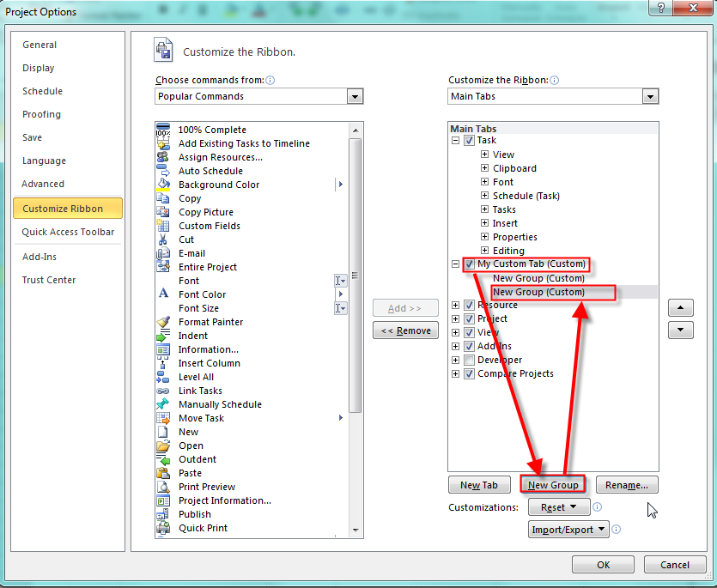Click the Indent green arrow icon
717x588 pixels.
point(163,336)
